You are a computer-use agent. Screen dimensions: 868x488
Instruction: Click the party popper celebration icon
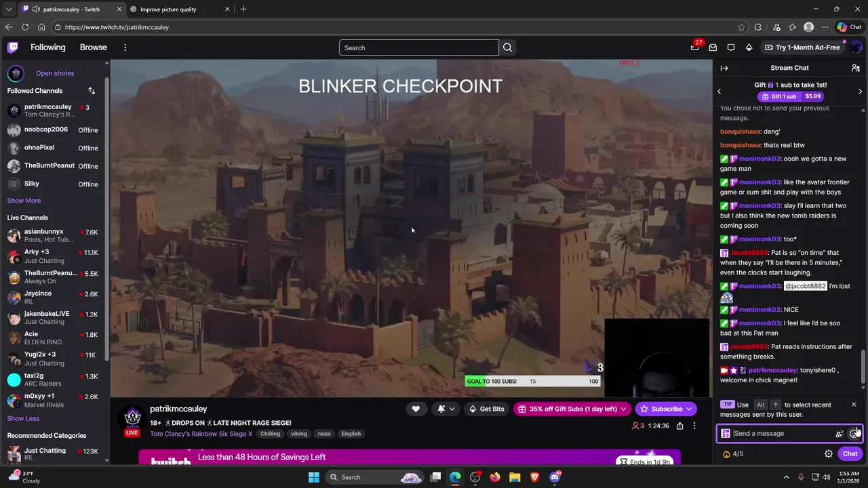click(840, 434)
